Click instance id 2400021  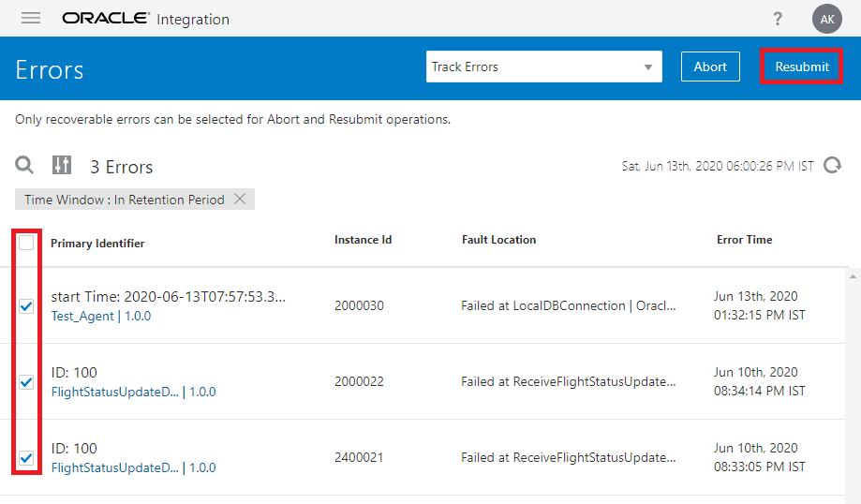click(x=359, y=457)
